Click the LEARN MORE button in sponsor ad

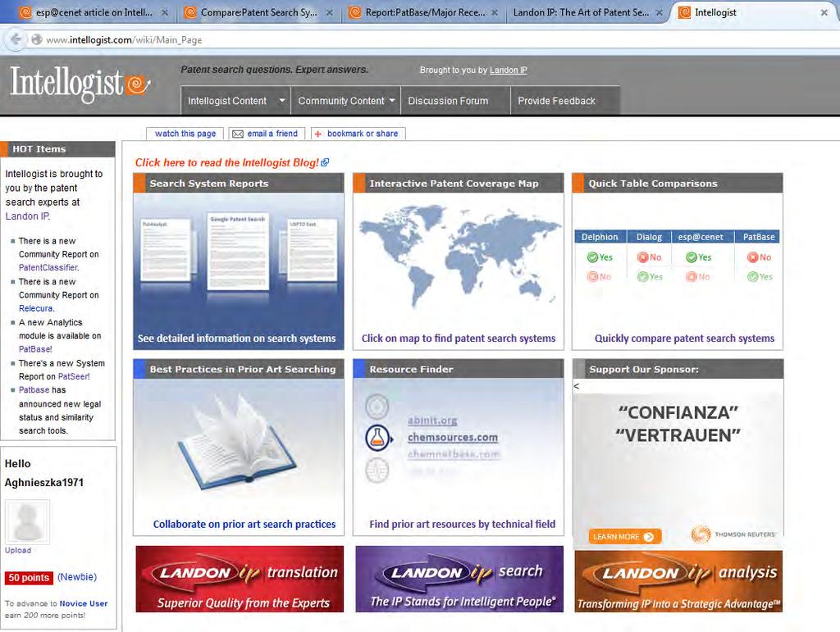(624, 536)
